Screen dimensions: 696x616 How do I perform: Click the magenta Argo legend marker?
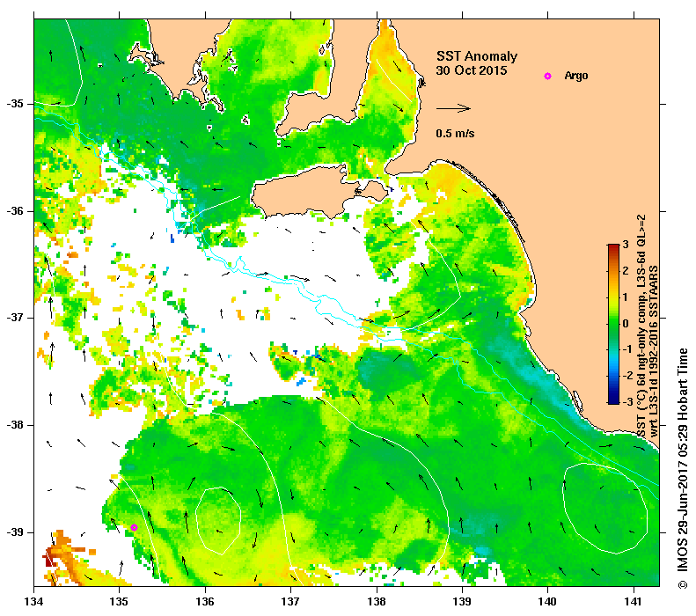[x=547, y=76]
